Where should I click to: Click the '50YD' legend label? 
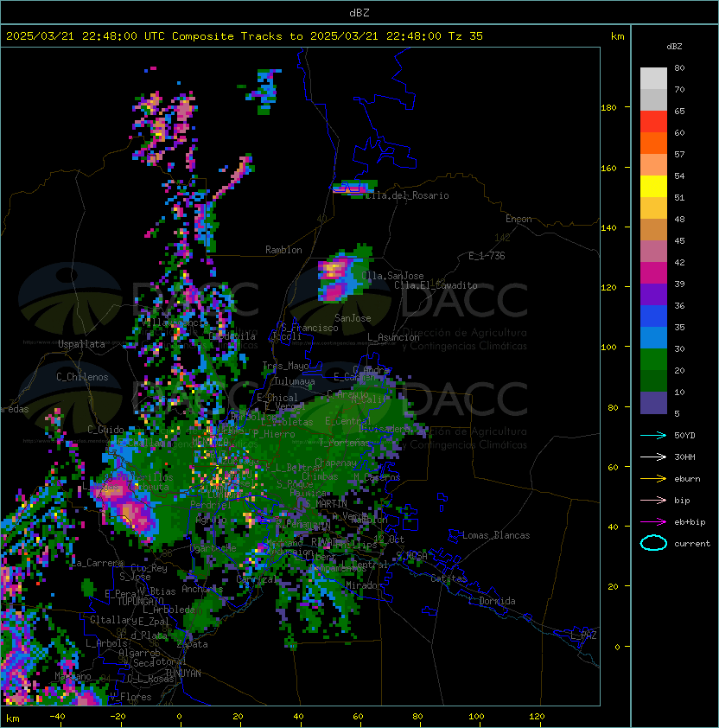[684, 435]
